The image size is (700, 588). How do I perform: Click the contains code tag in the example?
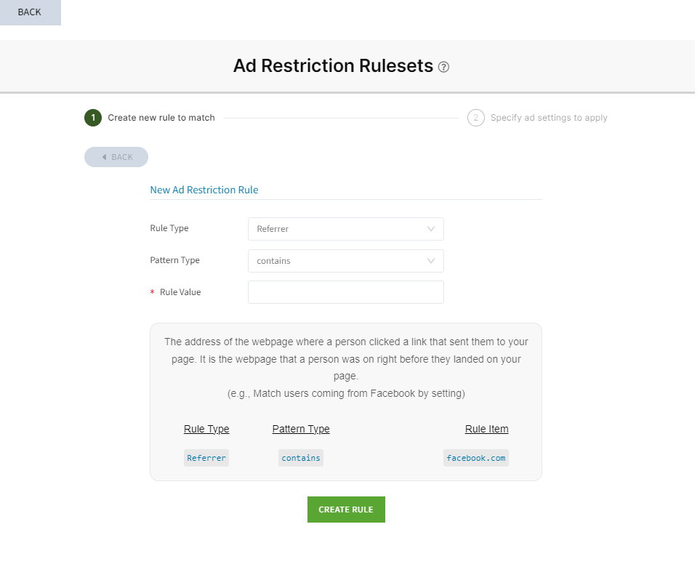tap(301, 458)
